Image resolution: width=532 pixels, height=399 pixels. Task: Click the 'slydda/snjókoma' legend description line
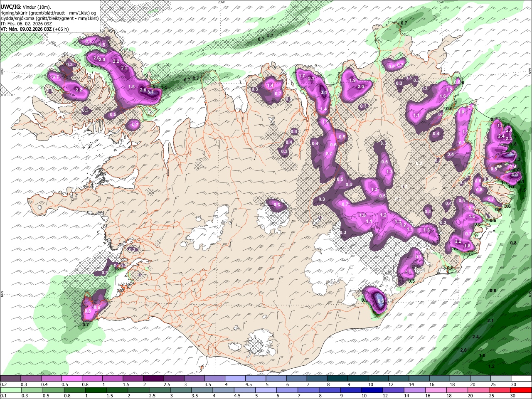(50, 18)
